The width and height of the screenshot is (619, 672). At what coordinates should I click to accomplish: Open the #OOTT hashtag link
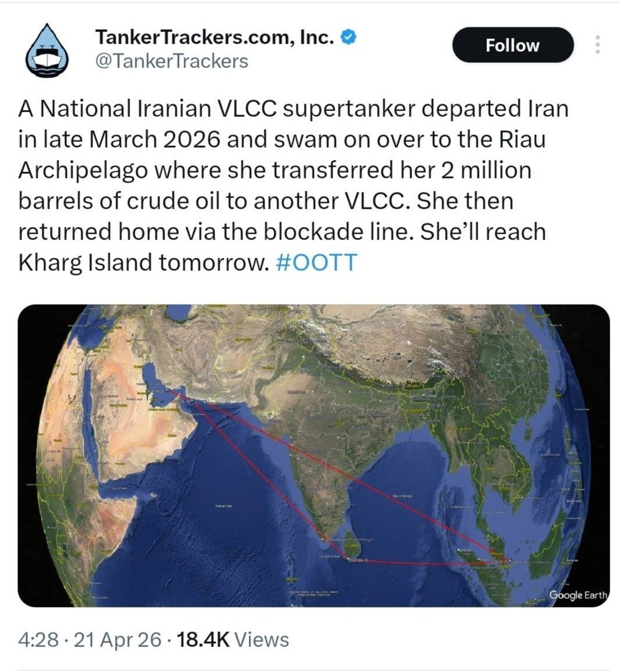(x=314, y=262)
